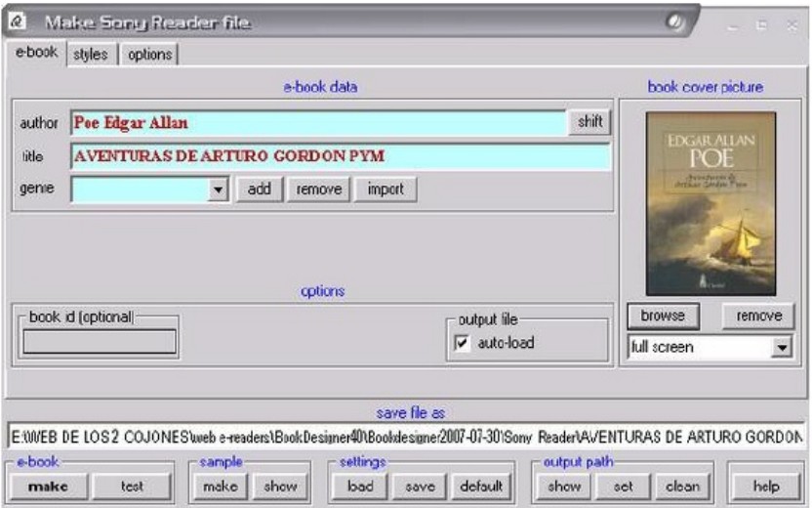Click the settings save button

420,487
